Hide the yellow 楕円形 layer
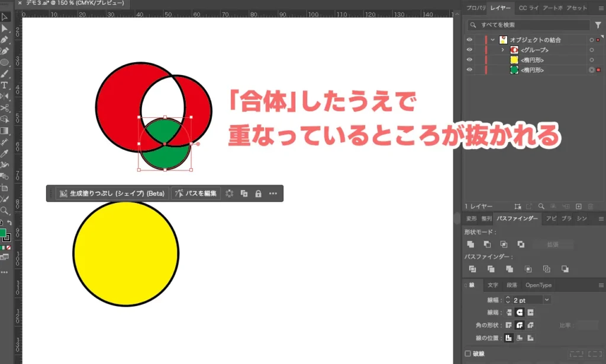 point(469,59)
